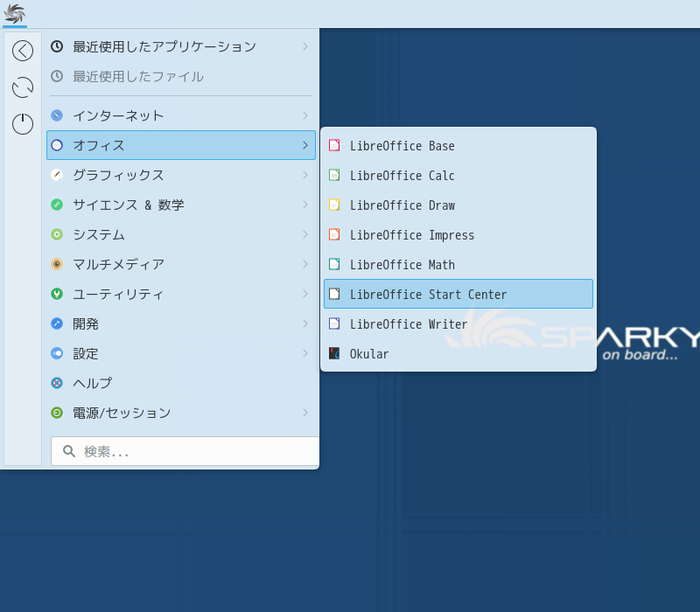Launch LibreOffice Start Center
This screenshot has width=700, height=612.
point(428,295)
